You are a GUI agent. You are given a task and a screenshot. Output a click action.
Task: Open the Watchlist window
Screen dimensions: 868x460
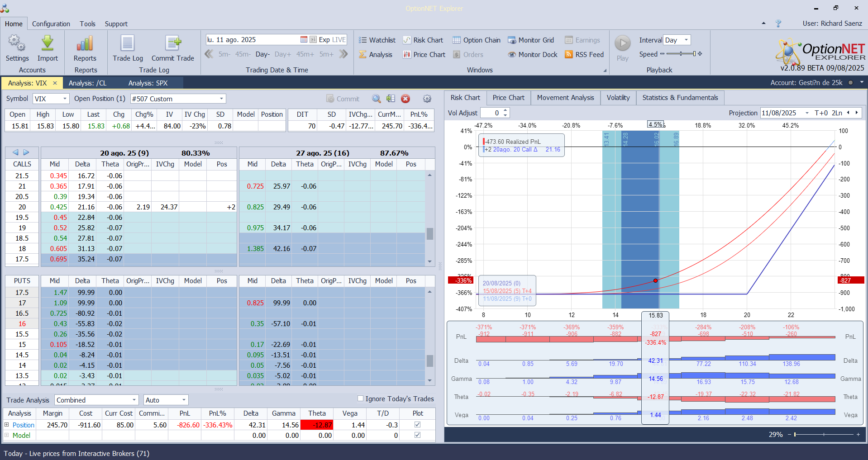pyautogui.click(x=377, y=40)
